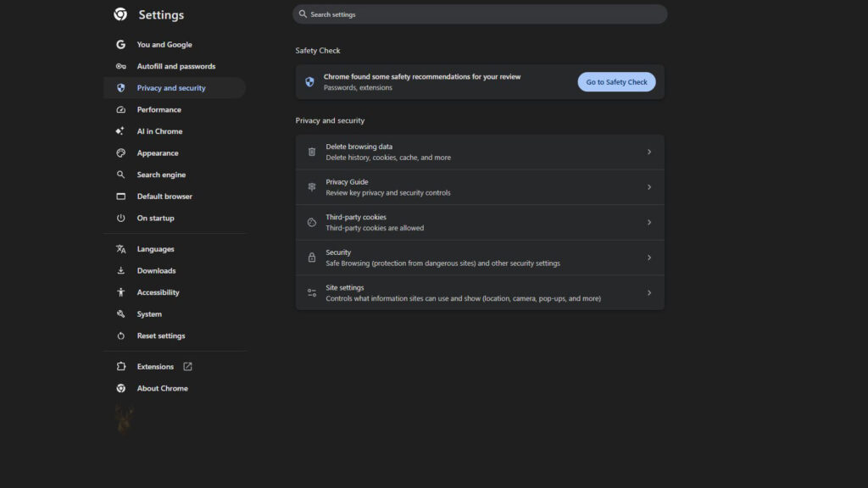868x488 pixels.
Task: Click 'Chrome found some safety recommendations' text
Action: point(422,77)
